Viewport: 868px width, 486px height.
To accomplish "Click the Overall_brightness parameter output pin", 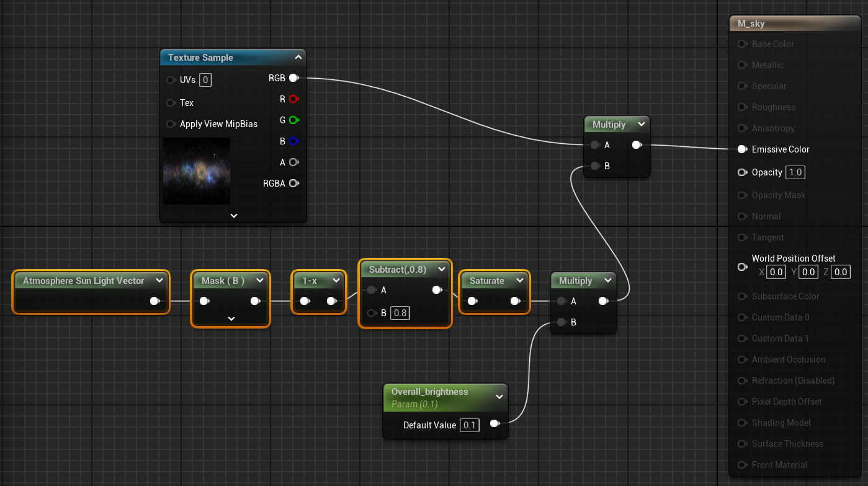I will (494, 424).
